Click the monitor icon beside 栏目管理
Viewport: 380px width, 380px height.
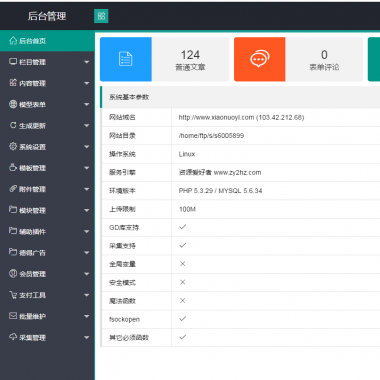[x=13, y=62]
